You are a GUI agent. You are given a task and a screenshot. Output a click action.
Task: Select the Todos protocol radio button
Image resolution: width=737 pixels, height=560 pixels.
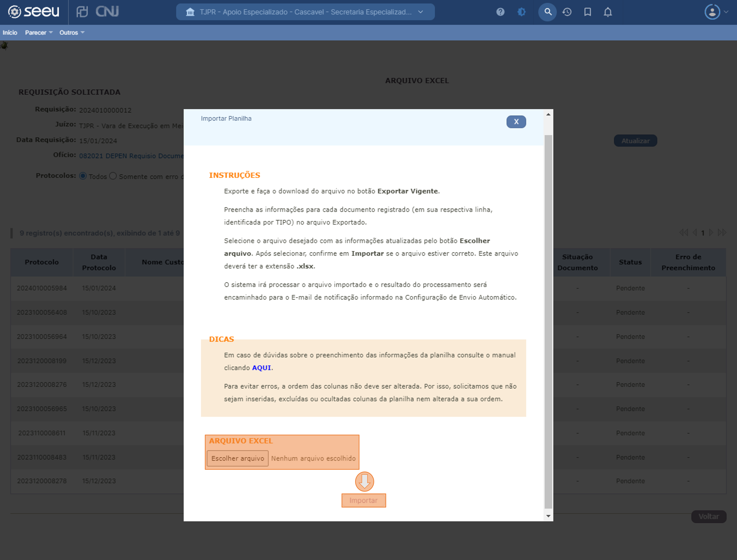(x=83, y=176)
